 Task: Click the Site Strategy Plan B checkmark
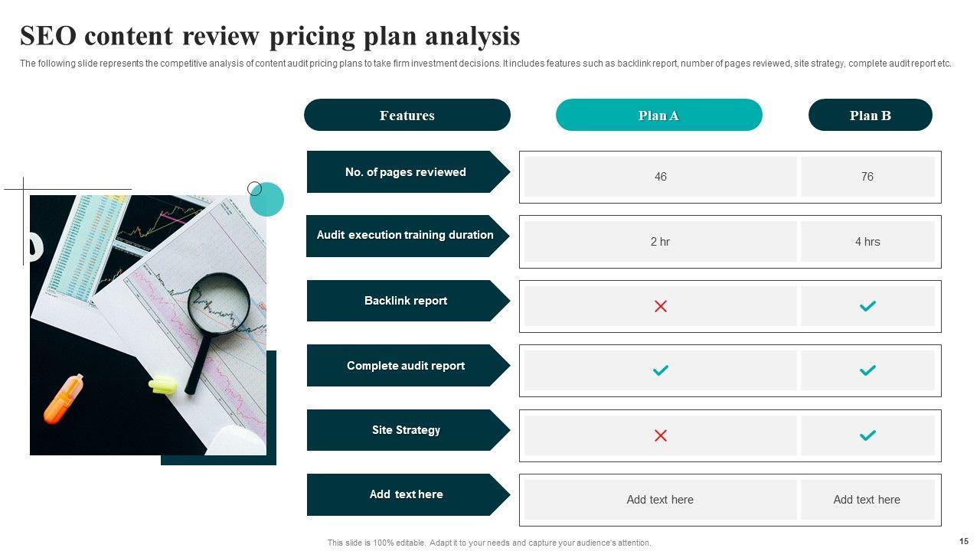(x=867, y=435)
